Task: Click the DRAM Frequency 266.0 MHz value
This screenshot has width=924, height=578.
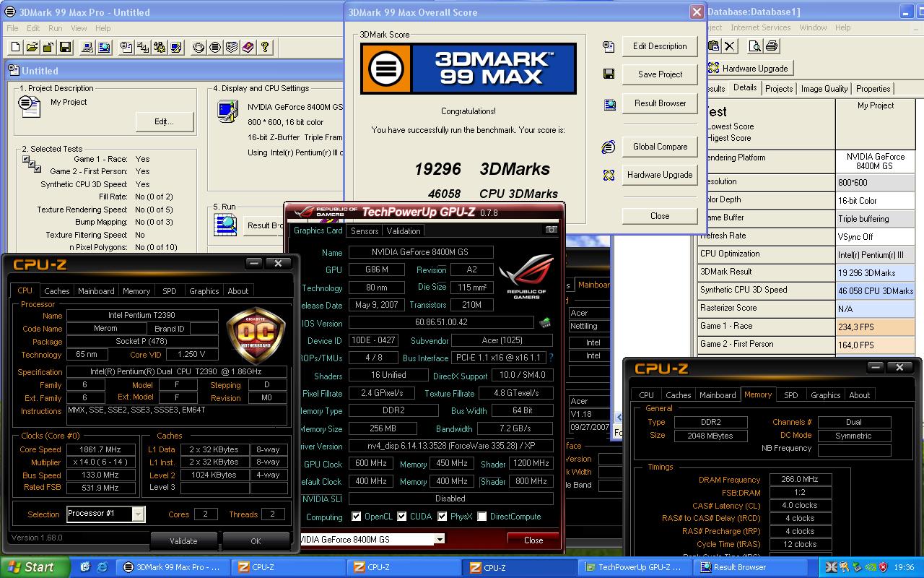Action: pos(800,479)
